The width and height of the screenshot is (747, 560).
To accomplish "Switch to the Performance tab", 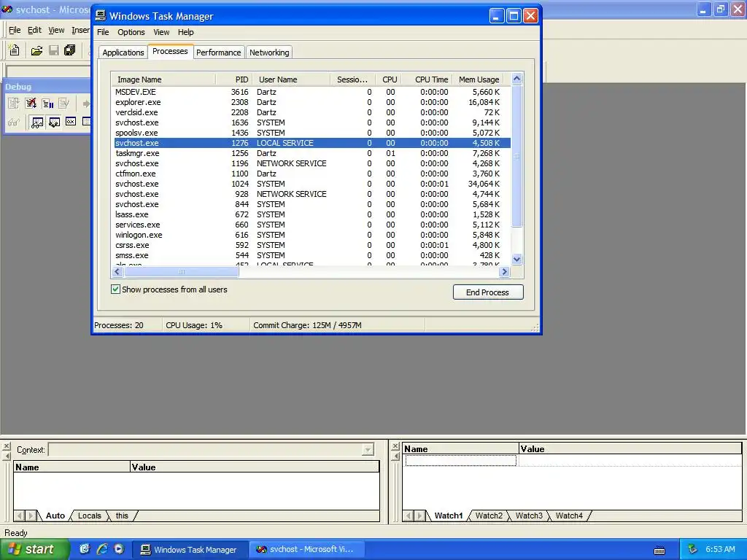I will (218, 52).
